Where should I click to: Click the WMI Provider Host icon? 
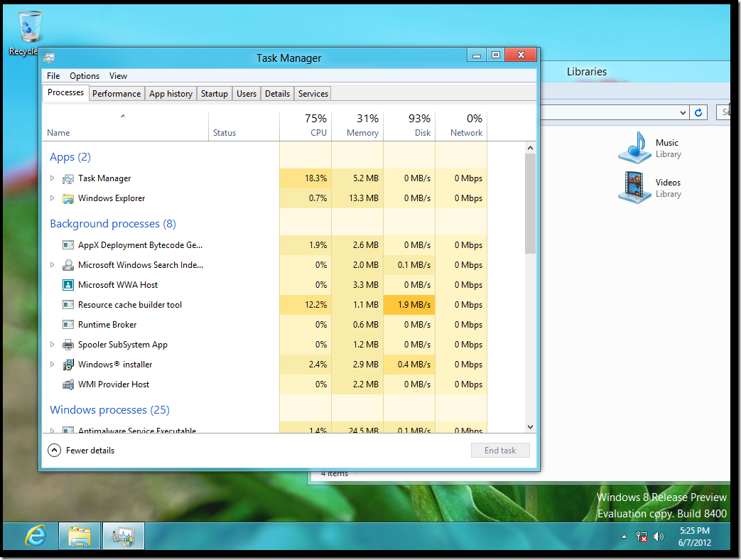coord(68,384)
